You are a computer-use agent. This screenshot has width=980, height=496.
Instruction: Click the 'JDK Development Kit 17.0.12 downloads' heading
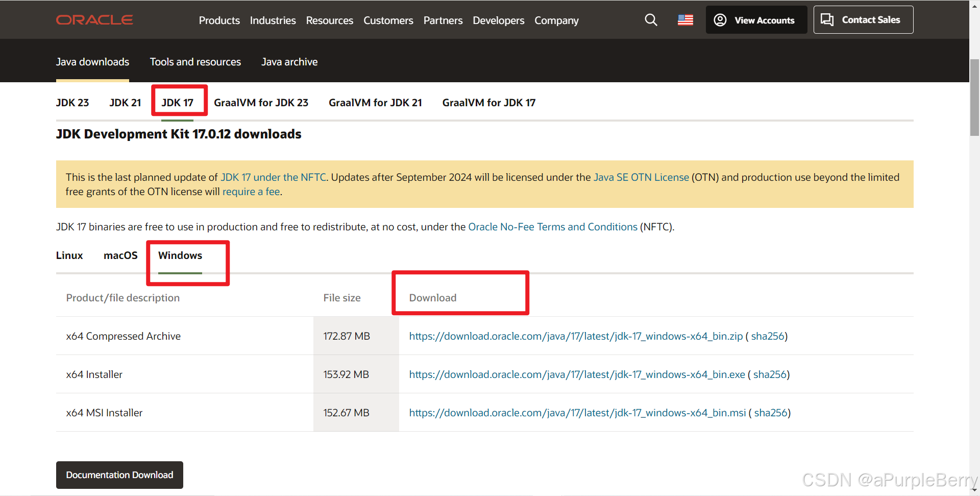click(179, 134)
